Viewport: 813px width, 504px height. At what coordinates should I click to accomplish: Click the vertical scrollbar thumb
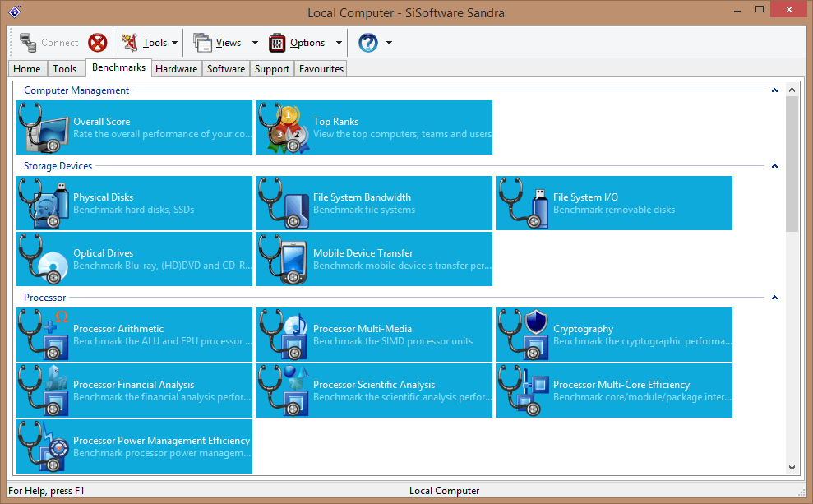click(792, 164)
